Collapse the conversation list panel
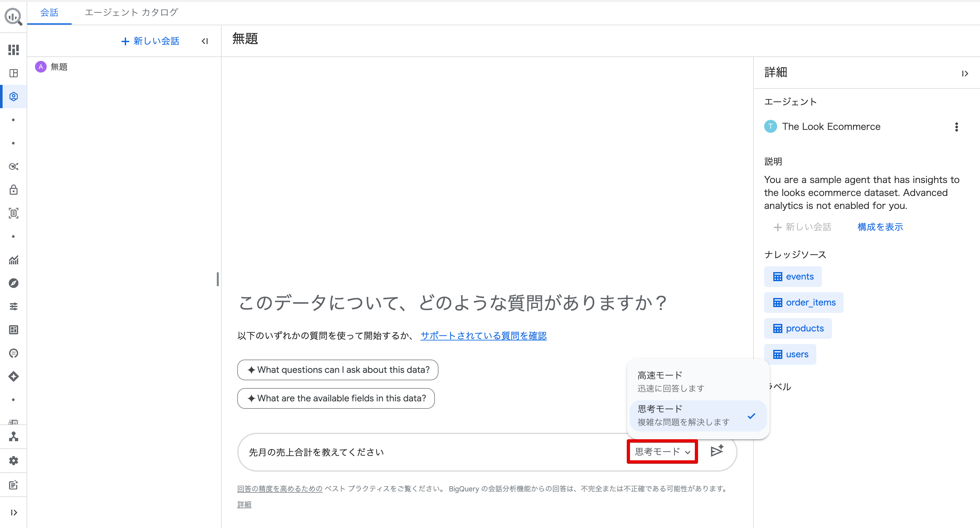This screenshot has height=528, width=980. point(205,41)
